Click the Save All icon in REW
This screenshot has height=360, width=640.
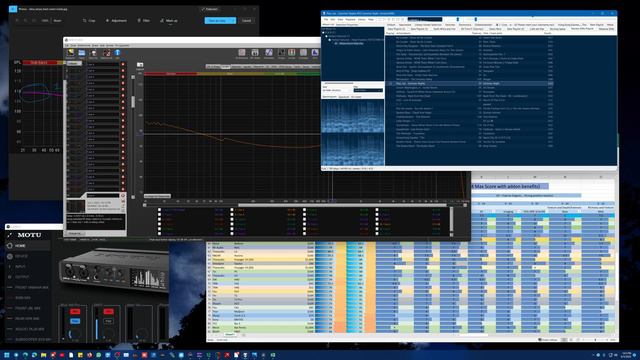click(93, 53)
